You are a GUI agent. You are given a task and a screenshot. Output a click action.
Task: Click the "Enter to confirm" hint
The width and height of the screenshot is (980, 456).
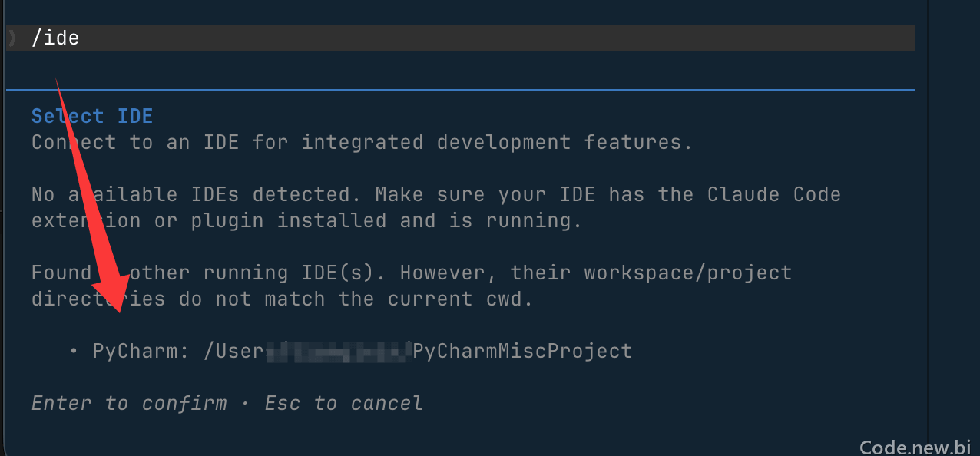129,403
